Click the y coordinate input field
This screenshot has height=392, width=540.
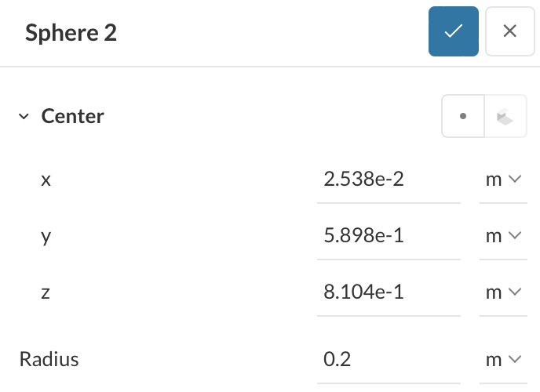click(389, 236)
